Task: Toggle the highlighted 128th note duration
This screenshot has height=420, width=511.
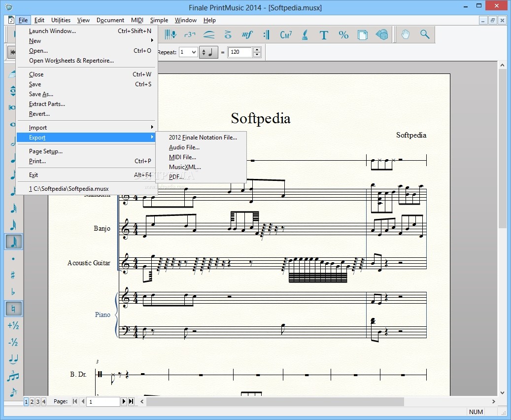Action: [x=13, y=242]
